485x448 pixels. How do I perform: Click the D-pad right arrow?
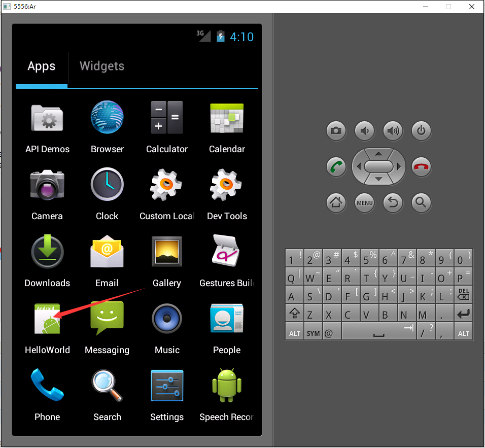point(399,167)
